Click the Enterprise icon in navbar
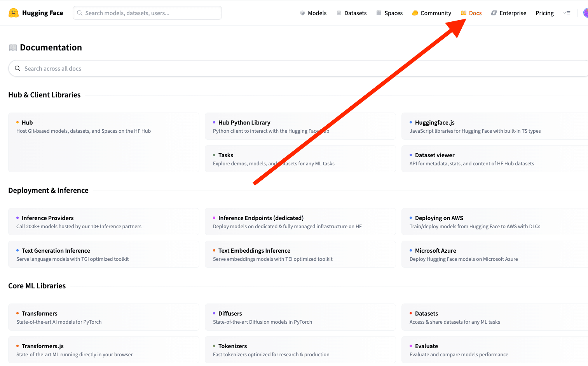This screenshot has height=366, width=588. [x=494, y=13]
